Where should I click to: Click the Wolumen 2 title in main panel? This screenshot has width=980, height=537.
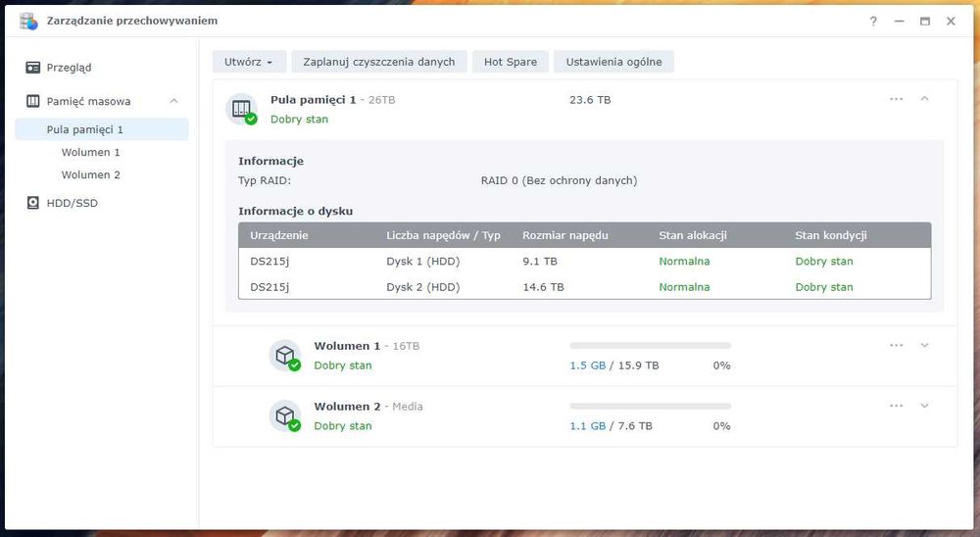tap(347, 407)
